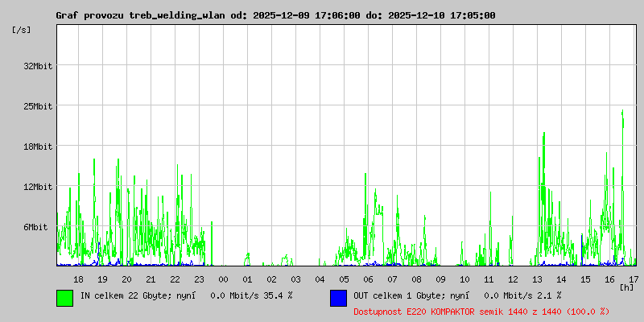Click the '01' hour label on x-axis

pyautogui.click(x=247, y=279)
